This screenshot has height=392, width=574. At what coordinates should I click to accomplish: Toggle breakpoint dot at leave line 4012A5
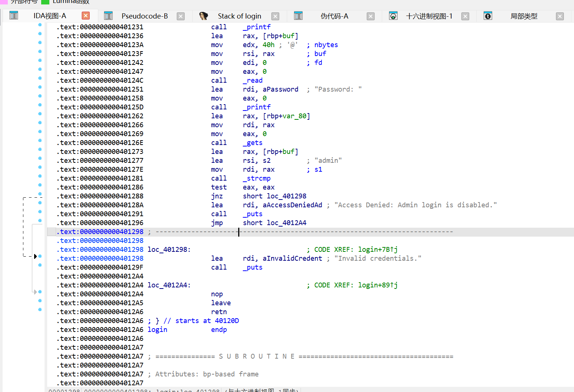(40, 301)
